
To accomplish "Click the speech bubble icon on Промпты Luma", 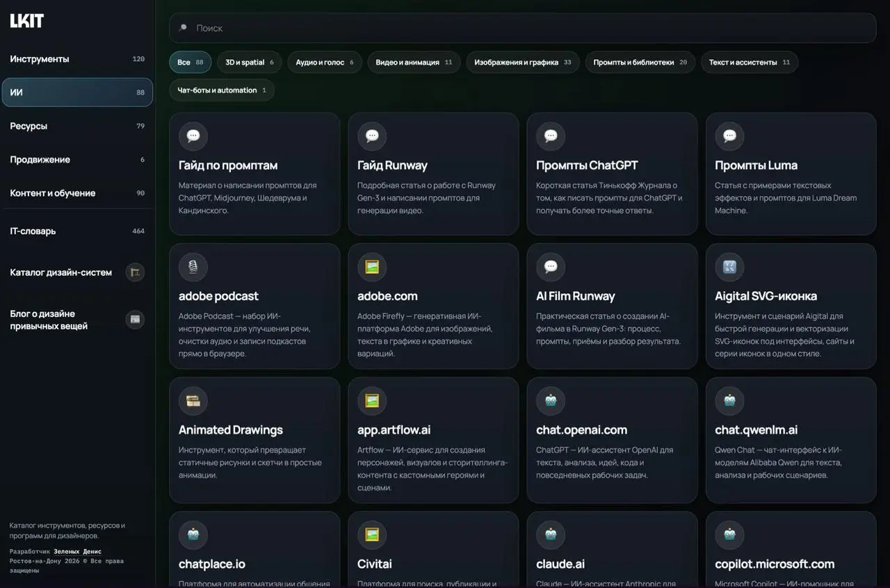I will click(729, 136).
